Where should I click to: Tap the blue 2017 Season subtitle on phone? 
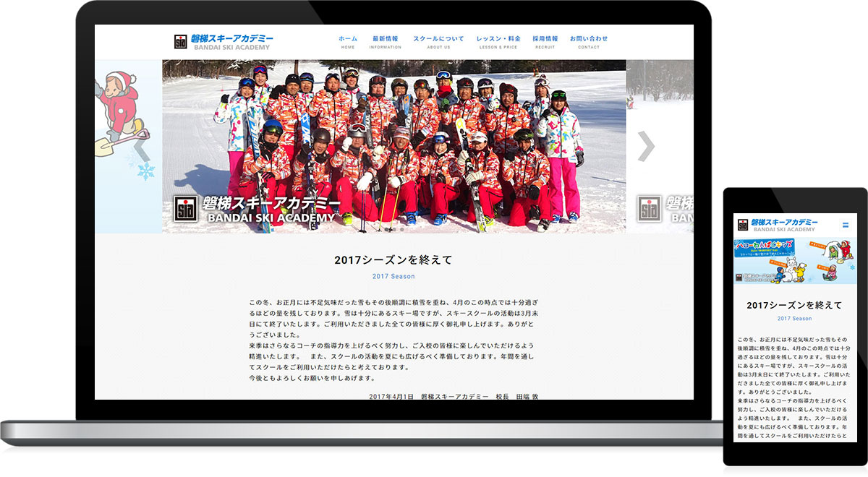(793, 319)
